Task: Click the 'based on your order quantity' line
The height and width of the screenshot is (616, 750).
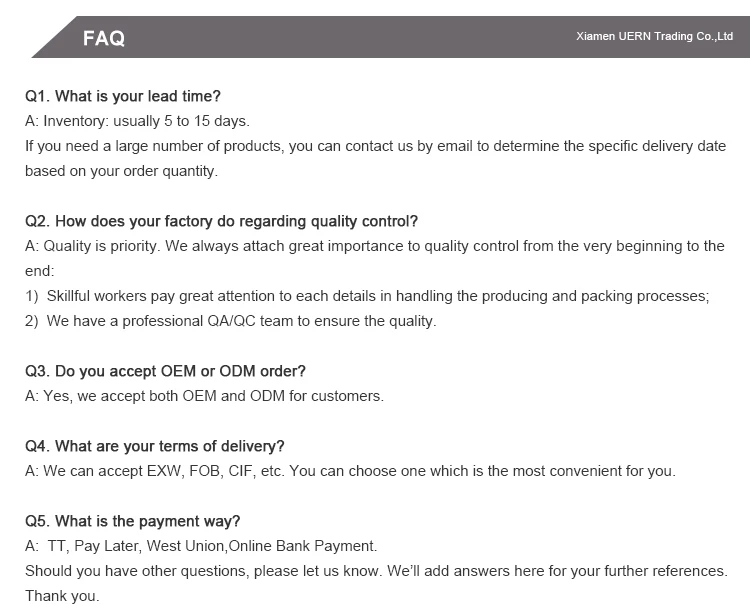Action: pyautogui.click(x=121, y=171)
